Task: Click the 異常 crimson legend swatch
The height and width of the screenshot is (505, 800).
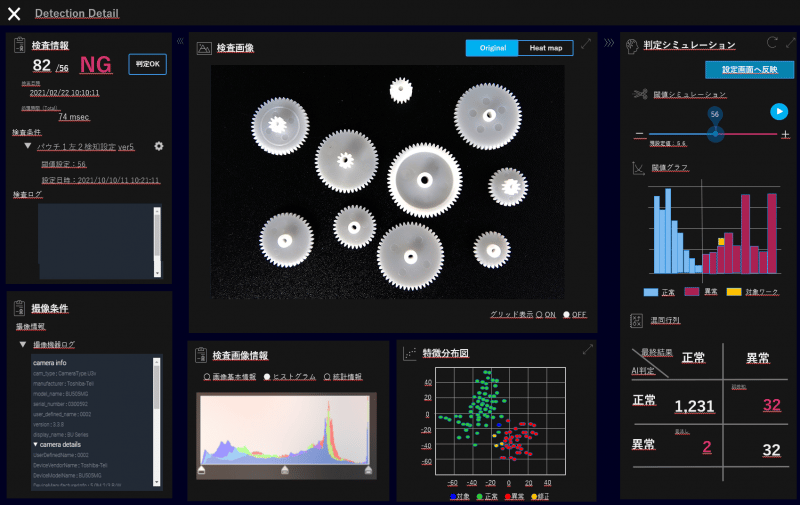Action: point(691,292)
